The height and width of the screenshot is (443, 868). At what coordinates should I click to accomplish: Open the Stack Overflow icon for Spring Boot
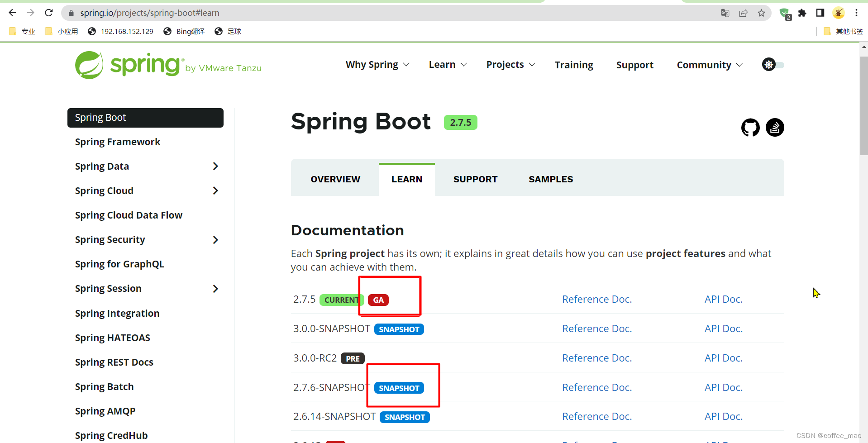(775, 128)
